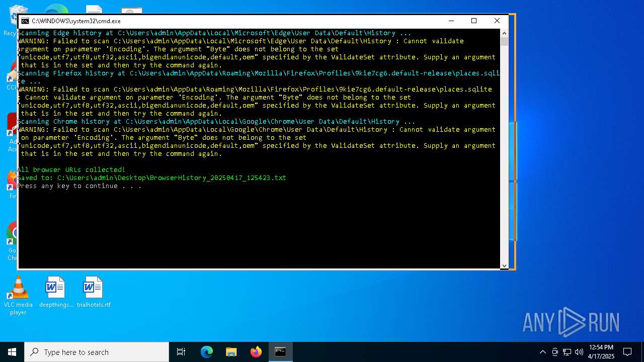The width and height of the screenshot is (644, 362).
Task: Click 'Scanning Firefox history' output line
Action: (x=259, y=77)
